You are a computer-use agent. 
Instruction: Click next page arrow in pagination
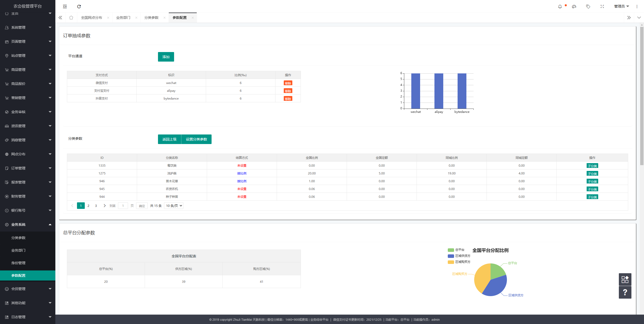point(104,206)
